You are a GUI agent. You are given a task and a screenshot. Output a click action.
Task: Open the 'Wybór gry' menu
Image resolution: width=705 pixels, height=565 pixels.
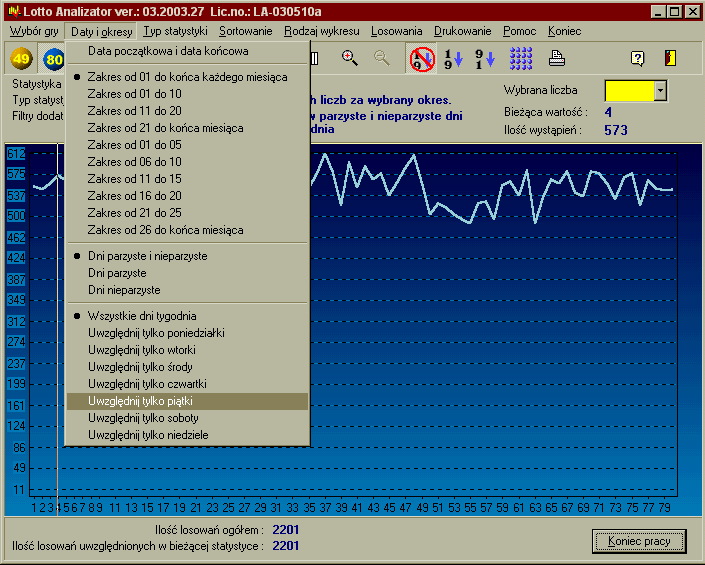pos(34,31)
